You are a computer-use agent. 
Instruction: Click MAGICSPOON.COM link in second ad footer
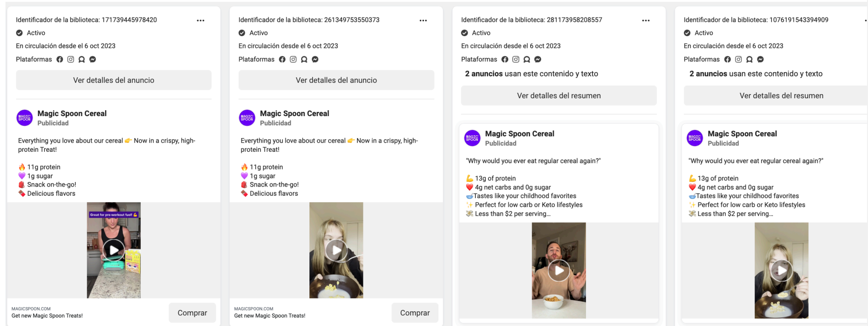point(254,309)
